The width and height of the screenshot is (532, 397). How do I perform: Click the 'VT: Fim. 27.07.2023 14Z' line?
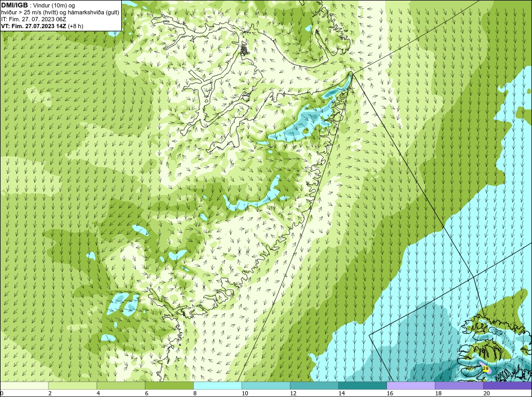pos(34,26)
